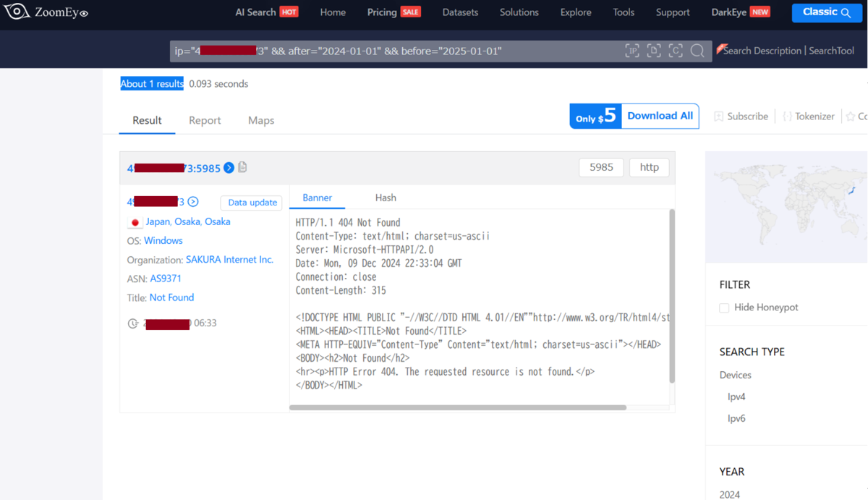Click 'Server: Microsoft-HTTPAPI/2.0' banner line

(365, 250)
